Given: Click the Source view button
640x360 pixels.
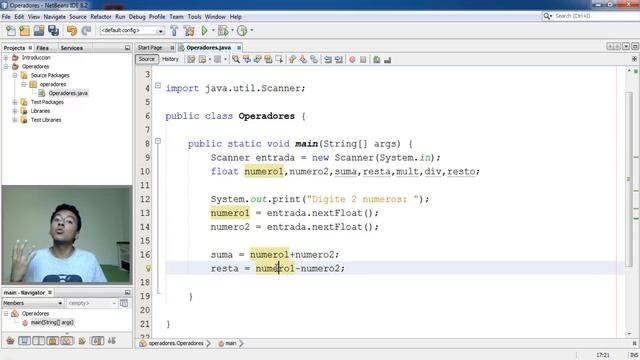Looking at the screenshot, I should point(147,59).
